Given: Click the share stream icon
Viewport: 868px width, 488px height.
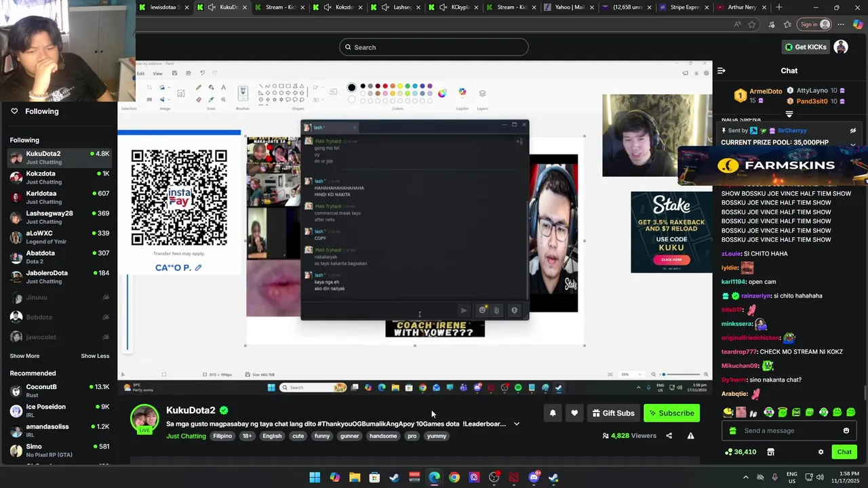Looking at the screenshot, I should 669,436.
